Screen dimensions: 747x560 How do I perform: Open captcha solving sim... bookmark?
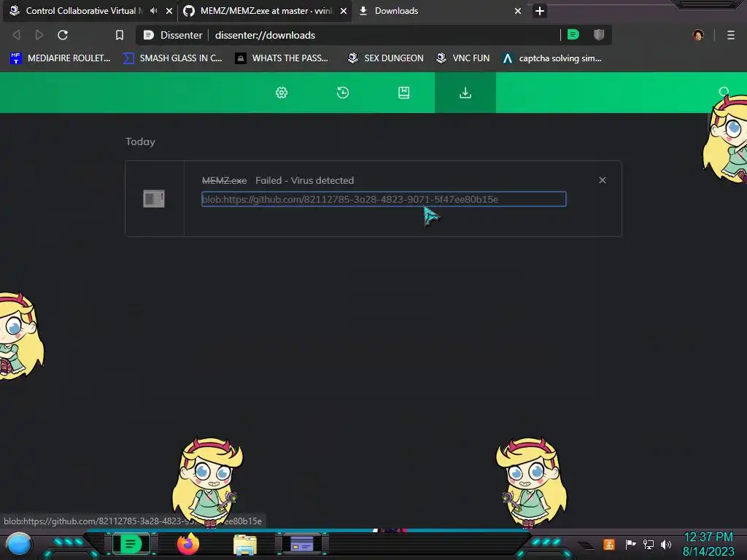pyautogui.click(x=552, y=58)
